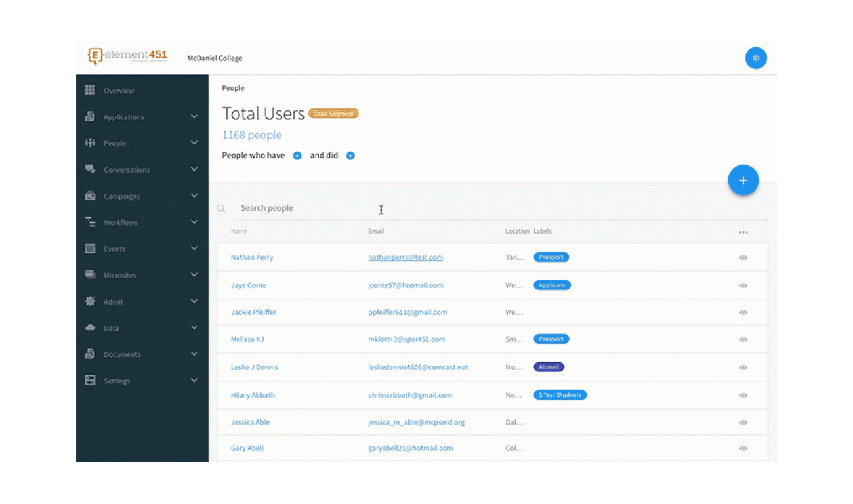The image size is (853, 504).
Task: Expand the Applications sidebar chevron
Action: pos(194,117)
